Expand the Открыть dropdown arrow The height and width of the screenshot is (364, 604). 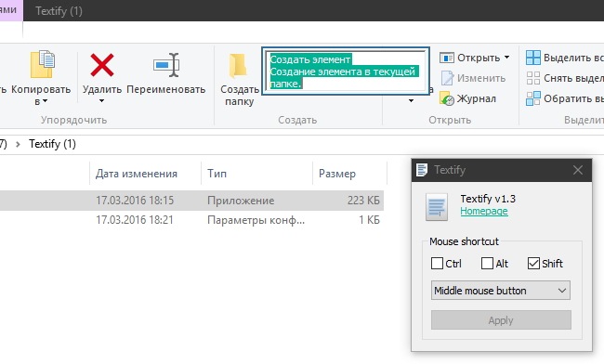point(507,58)
